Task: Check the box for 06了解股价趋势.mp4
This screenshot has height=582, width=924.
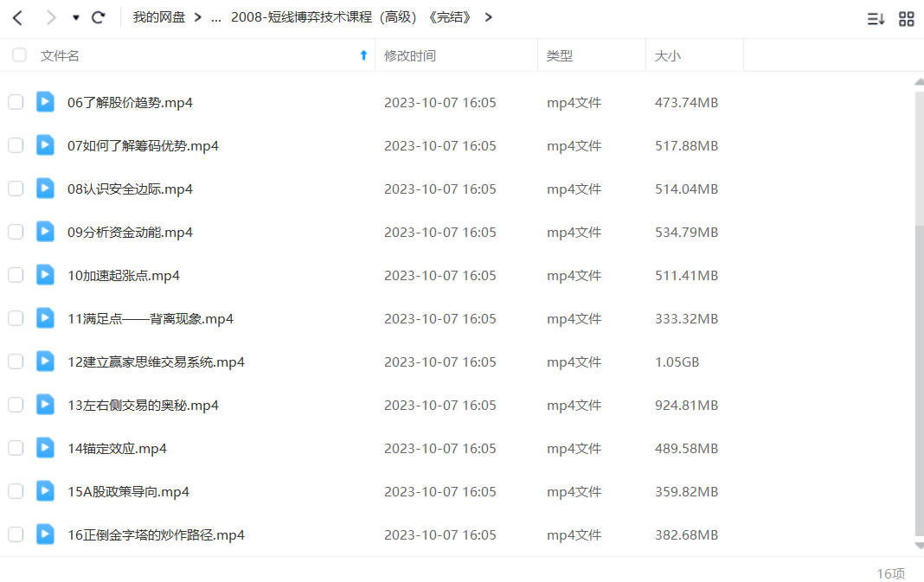Action: [x=16, y=102]
